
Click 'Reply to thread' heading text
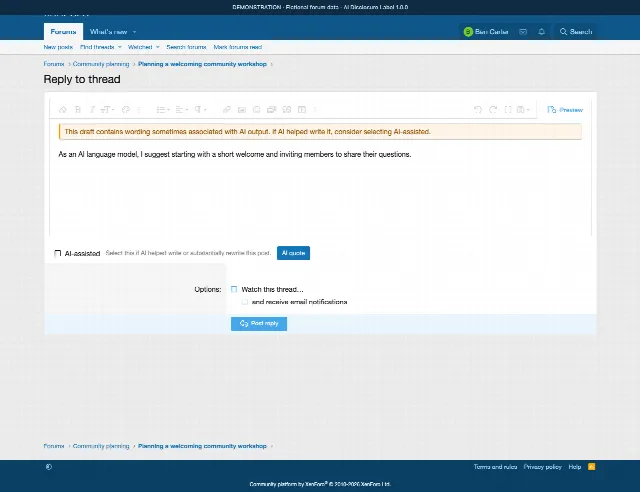[82, 79]
